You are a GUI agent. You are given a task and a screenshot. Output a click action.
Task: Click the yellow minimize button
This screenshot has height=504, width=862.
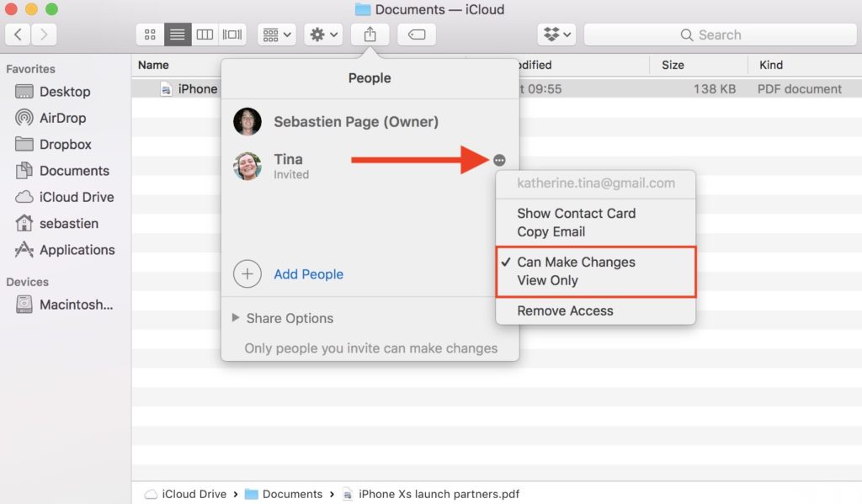click(x=31, y=8)
